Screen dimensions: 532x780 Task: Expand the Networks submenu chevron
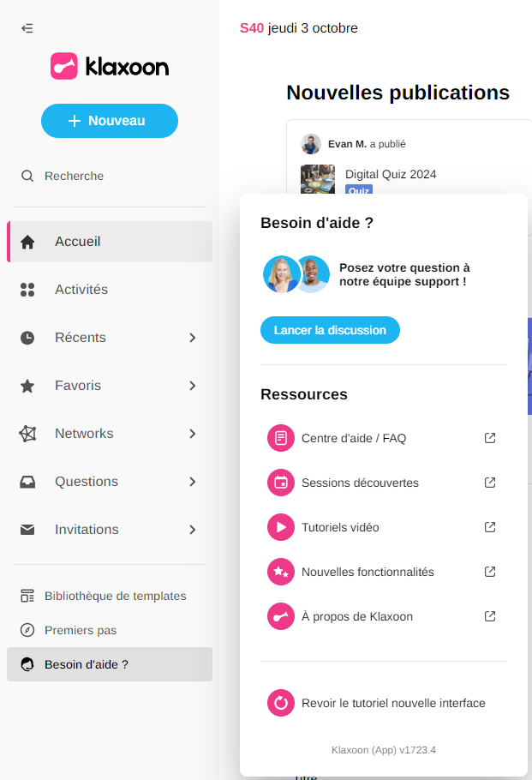tap(193, 434)
